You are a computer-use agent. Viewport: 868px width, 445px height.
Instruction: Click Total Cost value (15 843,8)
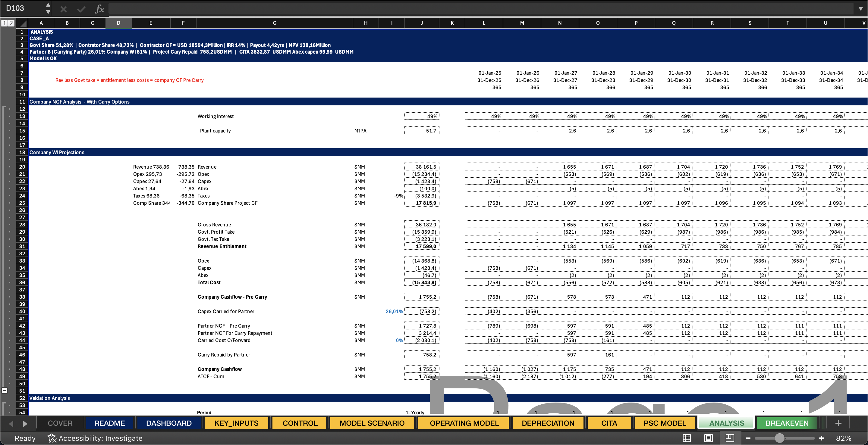[x=422, y=282]
